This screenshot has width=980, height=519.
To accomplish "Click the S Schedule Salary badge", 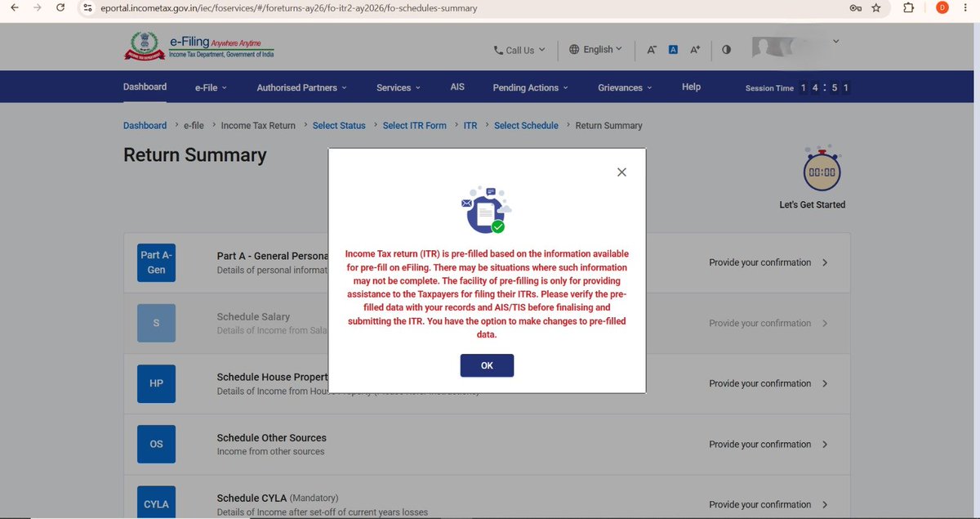I will coord(157,323).
